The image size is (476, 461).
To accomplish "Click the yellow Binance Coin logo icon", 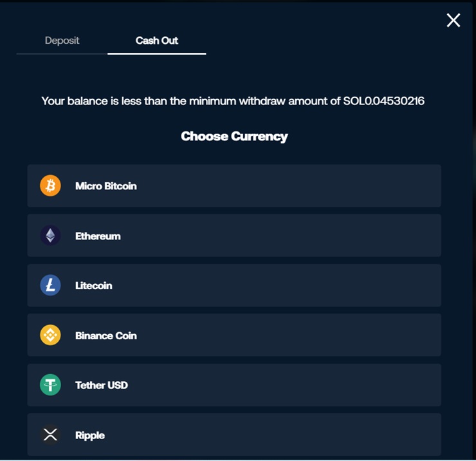I will (50, 335).
